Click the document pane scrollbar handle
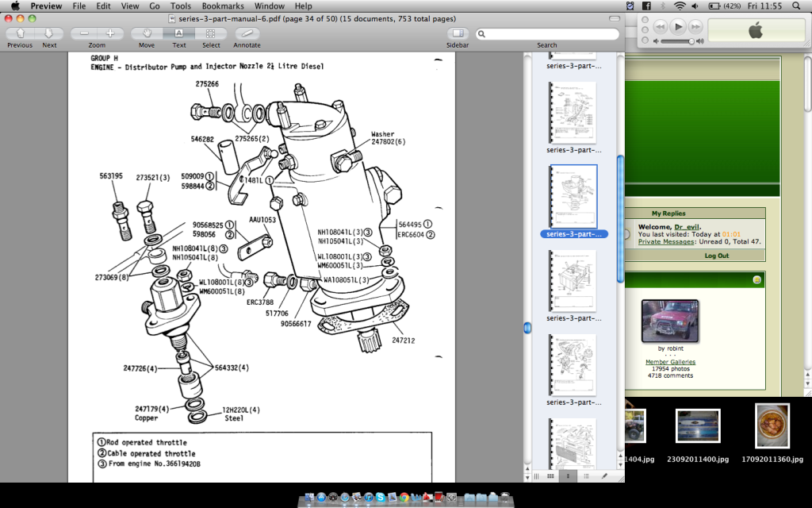 coord(527,328)
